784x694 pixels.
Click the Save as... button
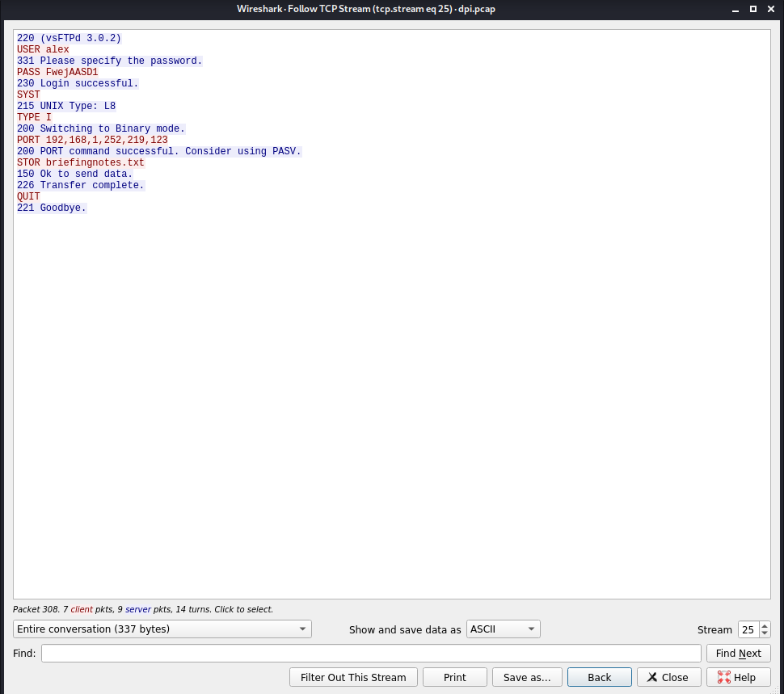point(527,677)
